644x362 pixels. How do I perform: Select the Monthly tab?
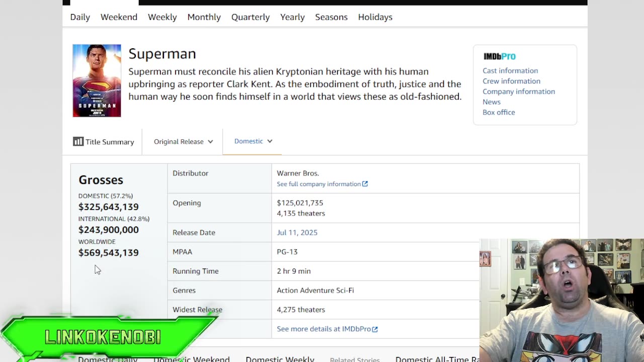[204, 17]
